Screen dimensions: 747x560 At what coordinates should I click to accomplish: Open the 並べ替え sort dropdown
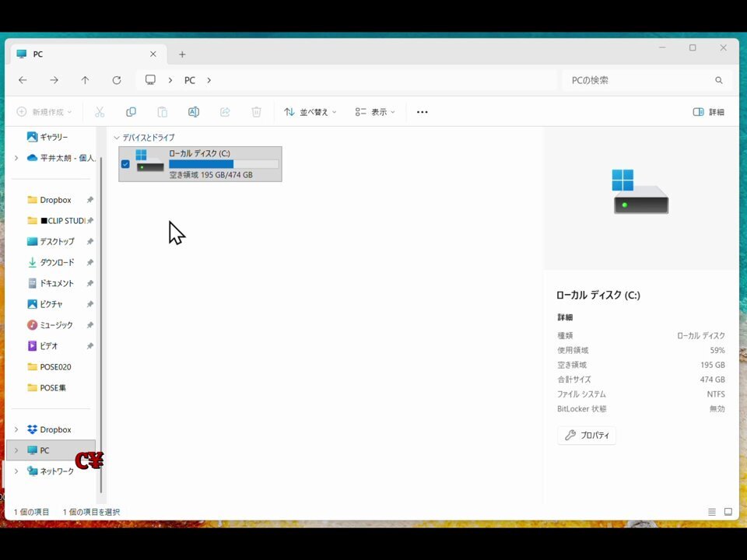pos(310,112)
